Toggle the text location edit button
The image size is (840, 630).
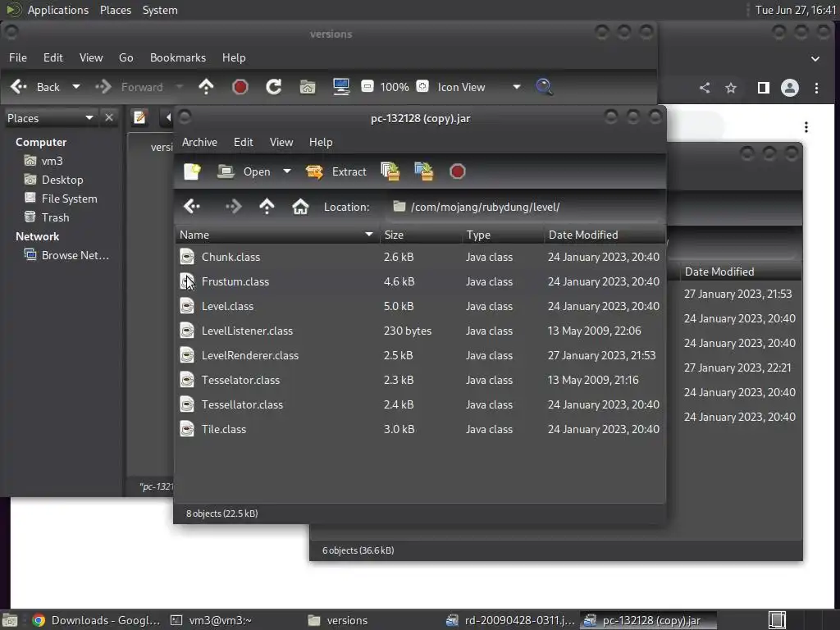(x=139, y=117)
